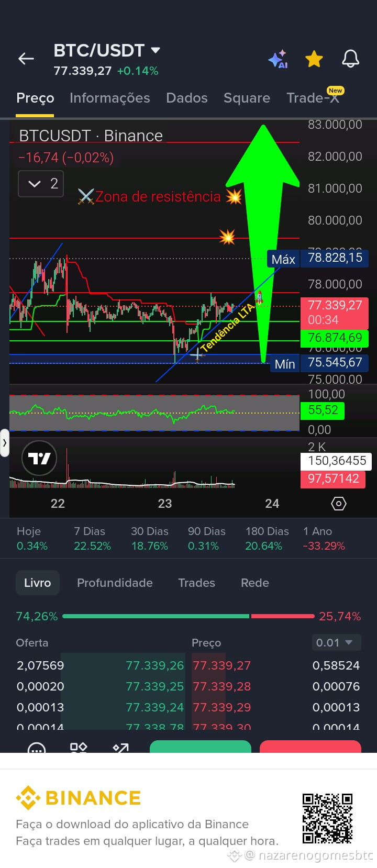Open the Livro order book tab

click(38, 583)
